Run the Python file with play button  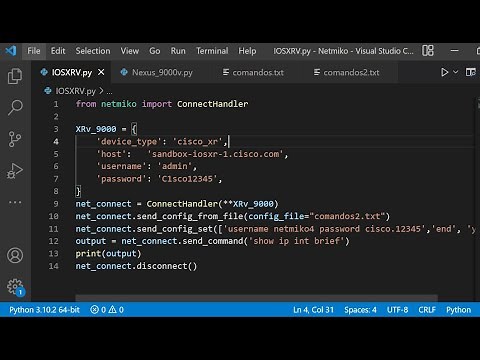point(444,72)
